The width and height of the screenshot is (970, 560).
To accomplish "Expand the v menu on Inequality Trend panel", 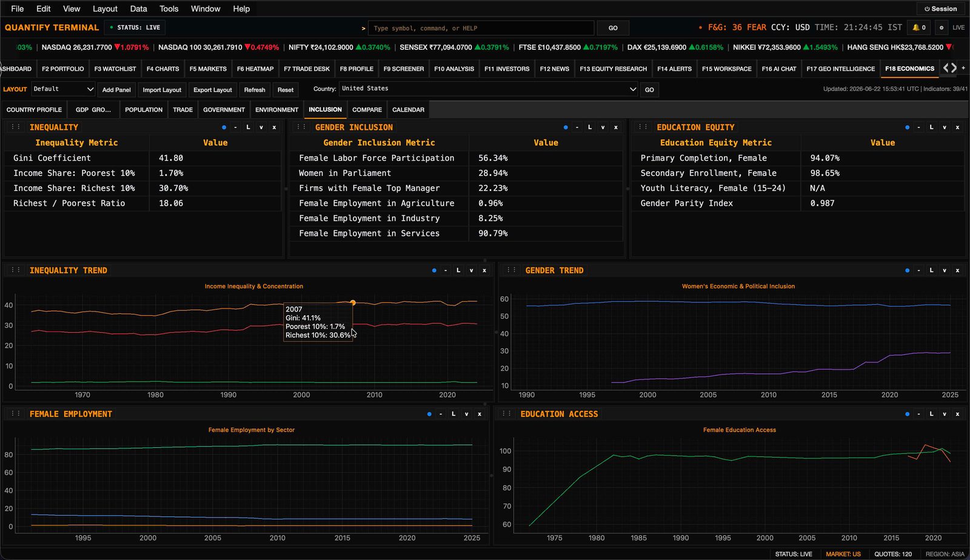I will (471, 270).
